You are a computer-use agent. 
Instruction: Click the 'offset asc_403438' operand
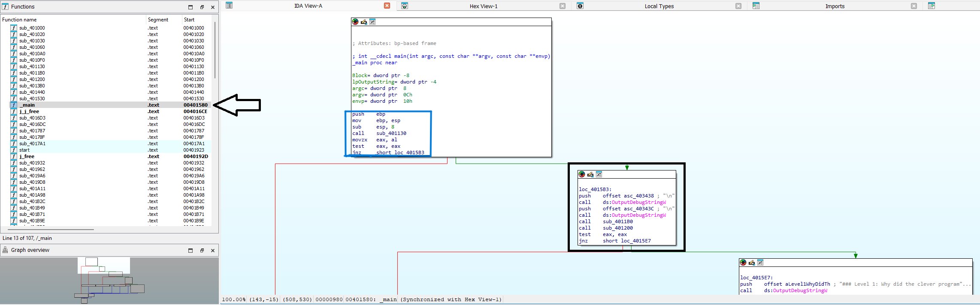click(x=629, y=196)
